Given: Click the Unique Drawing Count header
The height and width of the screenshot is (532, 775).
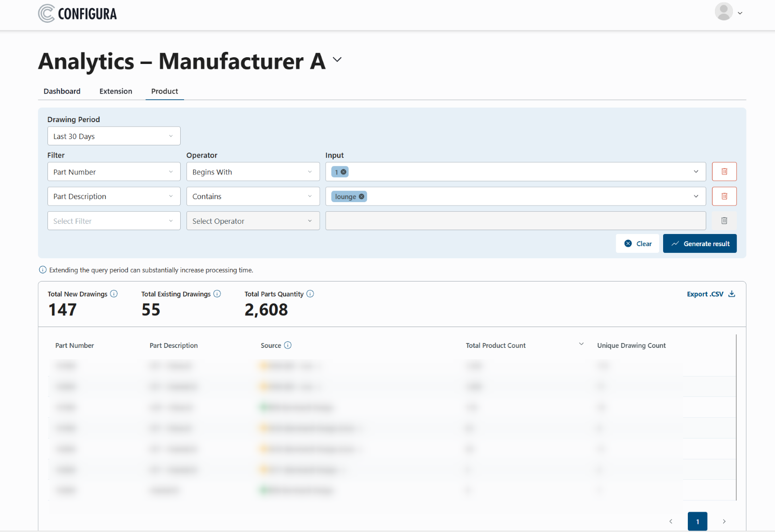Looking at the screenshot, I should (631, 345).
